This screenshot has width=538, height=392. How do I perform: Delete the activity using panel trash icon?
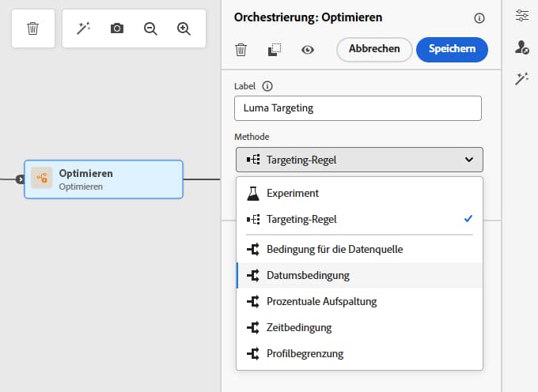(x=241, y=50)
